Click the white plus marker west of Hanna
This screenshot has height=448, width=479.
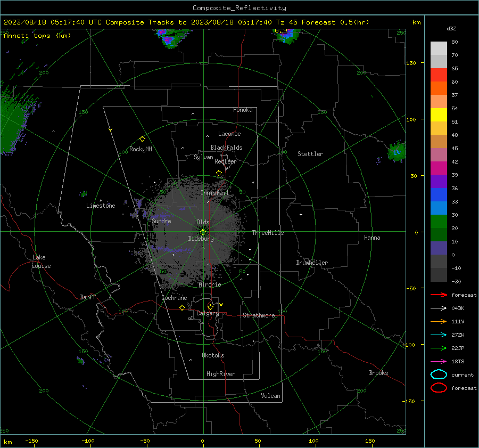pos(301,214)
